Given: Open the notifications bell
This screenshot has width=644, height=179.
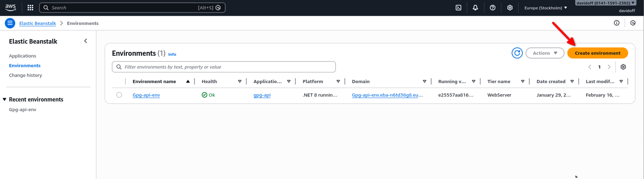Looking at the screenshot, I should [x=475, y=7].
